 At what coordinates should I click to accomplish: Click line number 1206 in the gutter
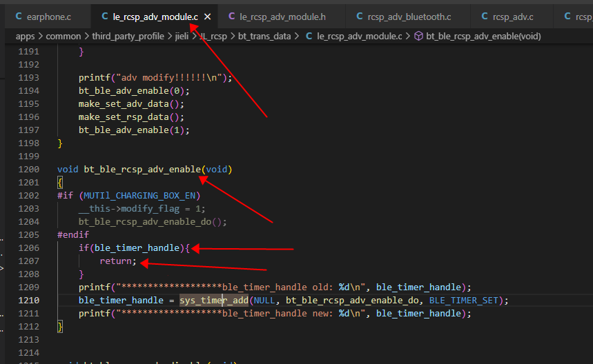[x=29, y=247]
